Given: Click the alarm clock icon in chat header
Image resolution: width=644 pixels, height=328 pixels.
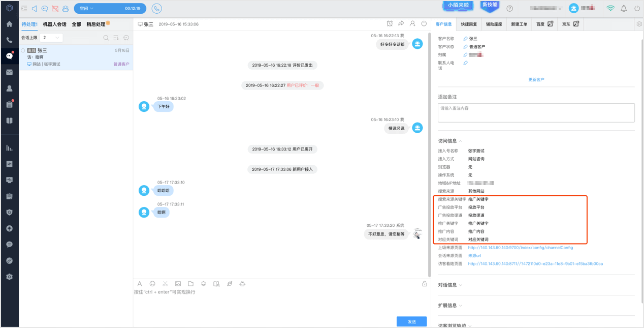Looking at the screenshot, I should coord(390,24).
